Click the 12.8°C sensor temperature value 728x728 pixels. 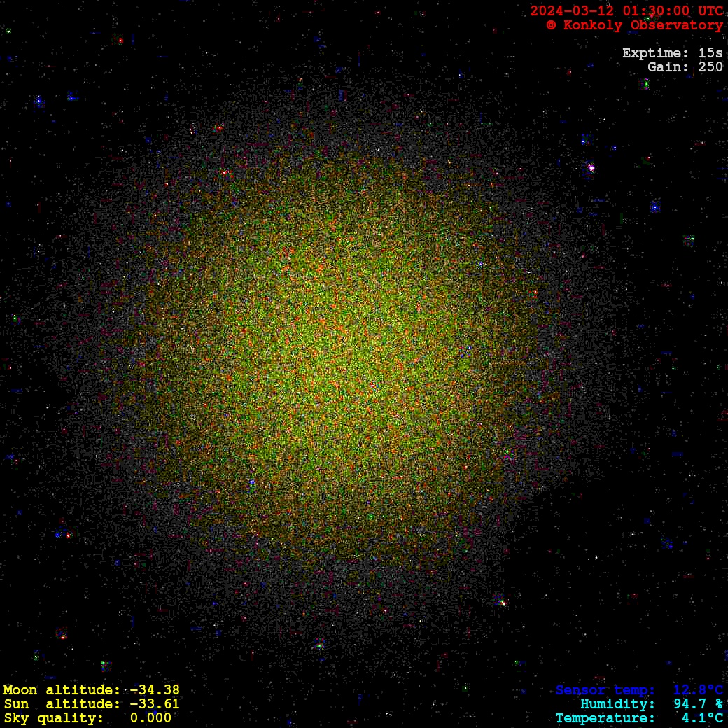click(698, 690)
